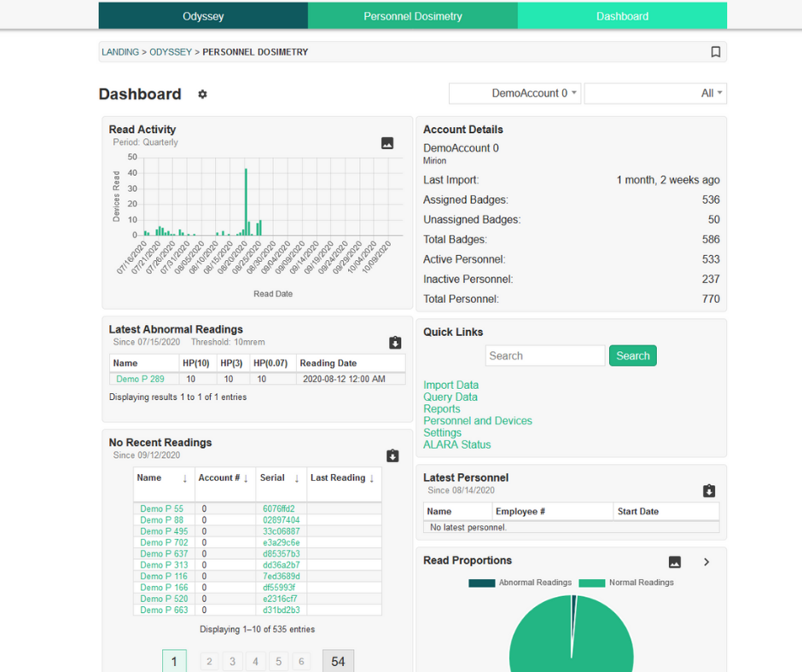Go to page 4 of No Recent Readings
This screenshot has width=802, height=672.
coord(255,661)
